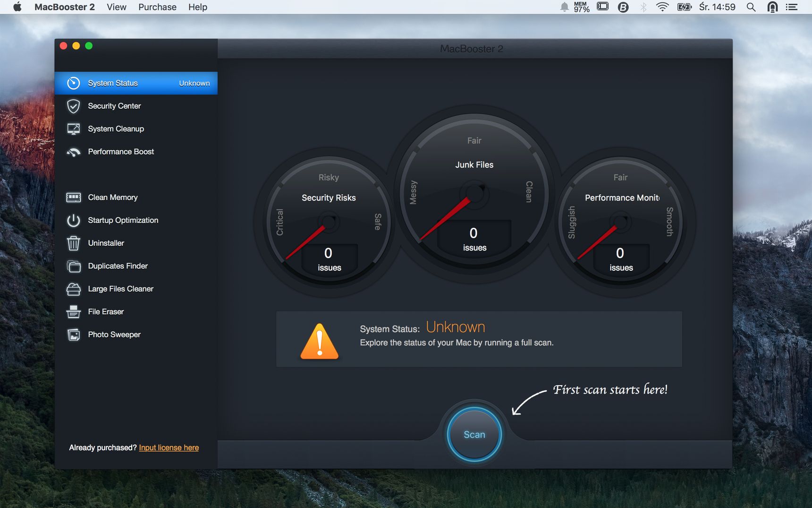This screenshot has width=812, height=508.
Task: Switch to the Performance Boost label
Action: tap(121, 152)
